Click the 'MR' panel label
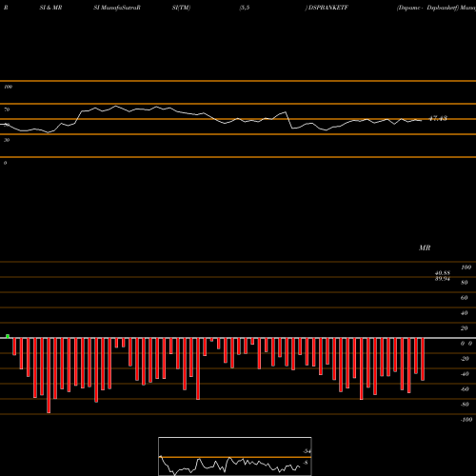Image resolution: width=476 pixels, height=476 pixels. point(425,248)
